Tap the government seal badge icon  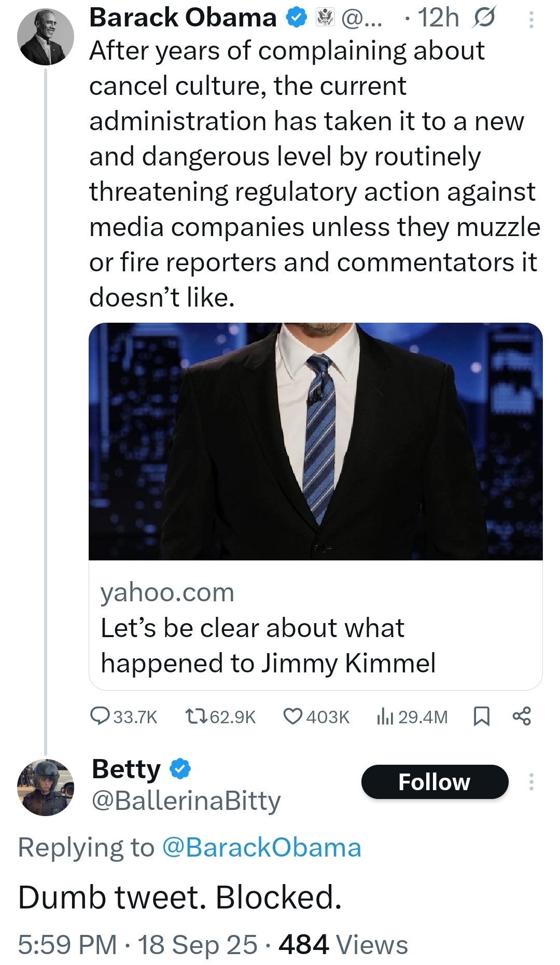click(326, 18)
